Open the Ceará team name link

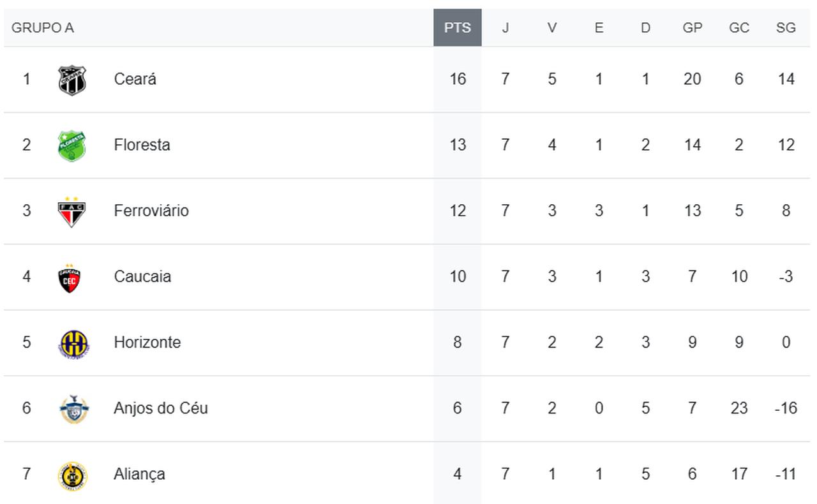pyautogui.click(x=135, y=79)
